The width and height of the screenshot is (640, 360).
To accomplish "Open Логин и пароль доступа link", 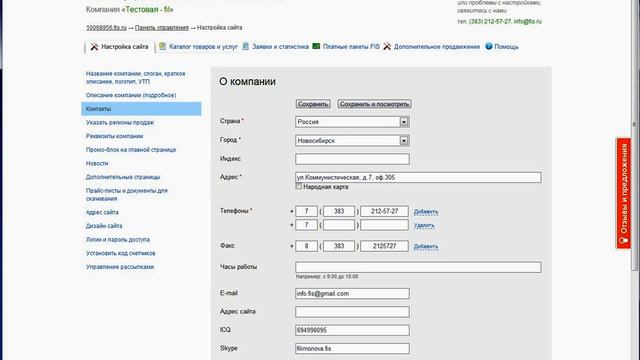I will 118,240.
